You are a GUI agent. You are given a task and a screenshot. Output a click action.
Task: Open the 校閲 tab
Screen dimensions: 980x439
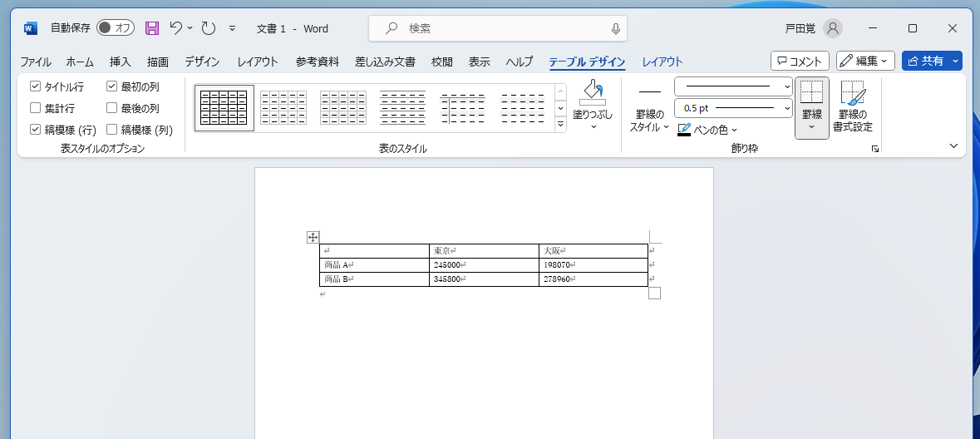tap(442, 62)
